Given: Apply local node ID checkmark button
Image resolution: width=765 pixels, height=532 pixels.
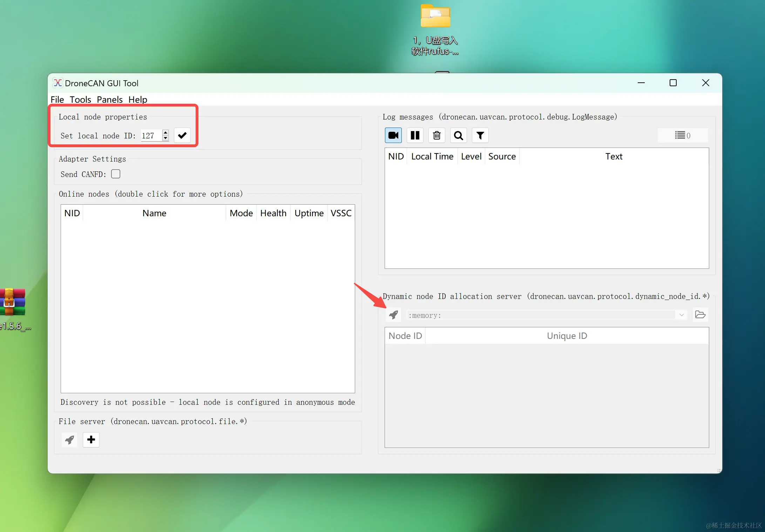Looking at the screenshot, I should (182, 135).
